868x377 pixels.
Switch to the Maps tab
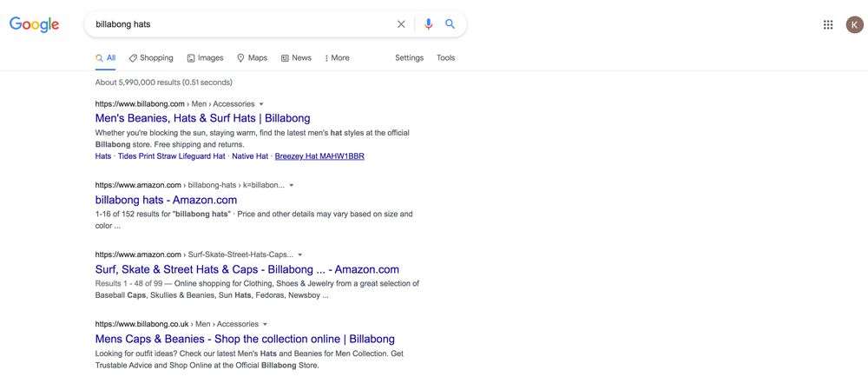tap(252, 57)
